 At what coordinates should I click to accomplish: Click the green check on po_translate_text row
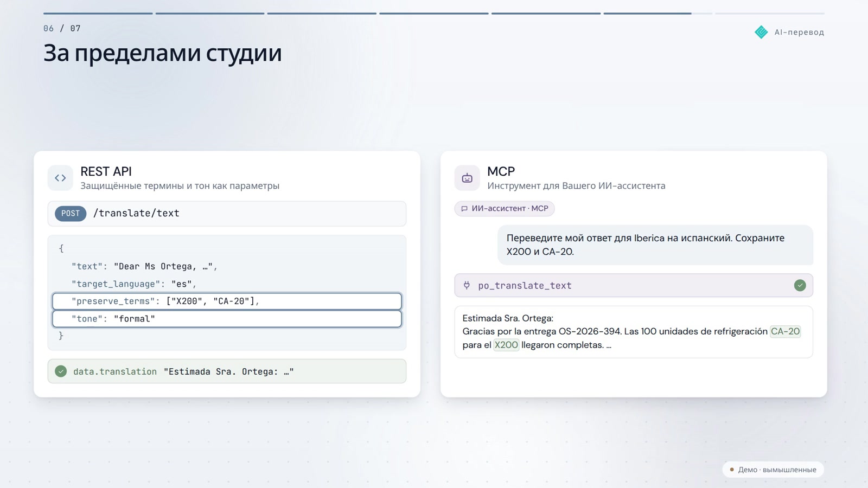(x=800, y=285)
